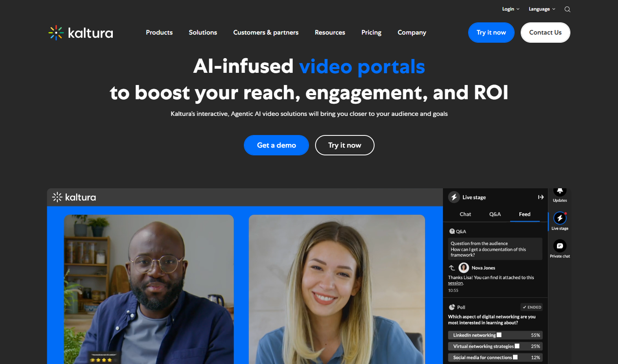Click the audience question text box
This screenshot has width=618, height=364.
pyautogui.click(x=495, y=249)
